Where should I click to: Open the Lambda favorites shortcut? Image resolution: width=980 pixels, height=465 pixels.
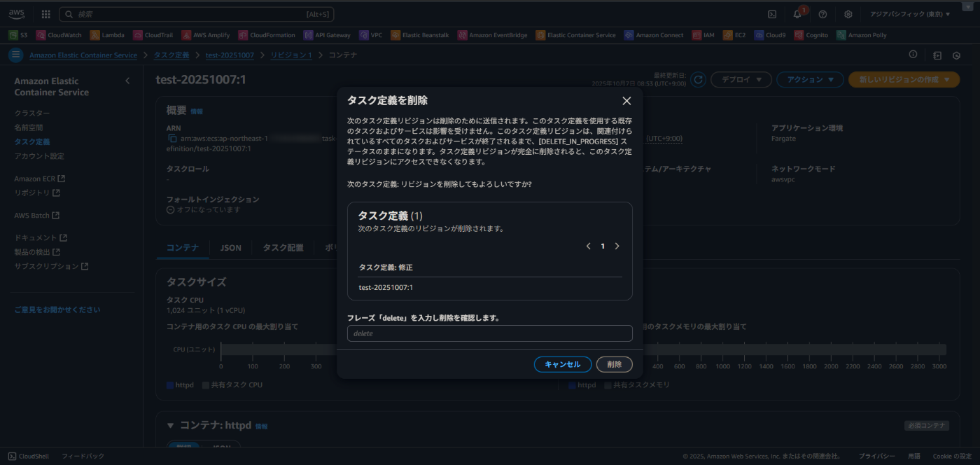[107, 35]
